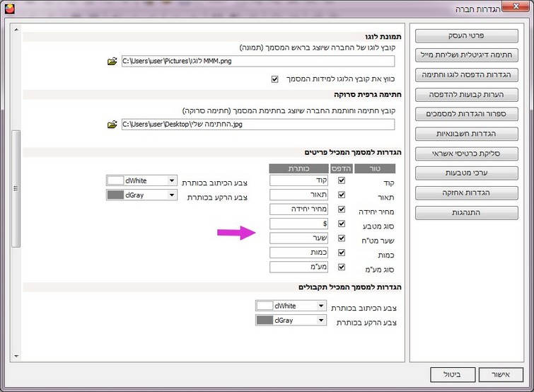This screenshot has width=534, height=392.
Task: Browse for logo image file folder icon
Action: [112, 62]
